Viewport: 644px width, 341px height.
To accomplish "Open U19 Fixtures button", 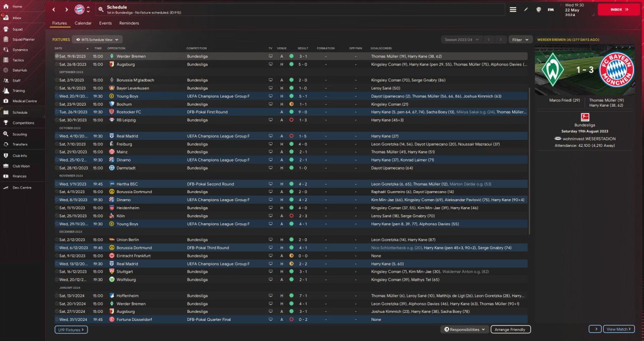I will 71,329.
